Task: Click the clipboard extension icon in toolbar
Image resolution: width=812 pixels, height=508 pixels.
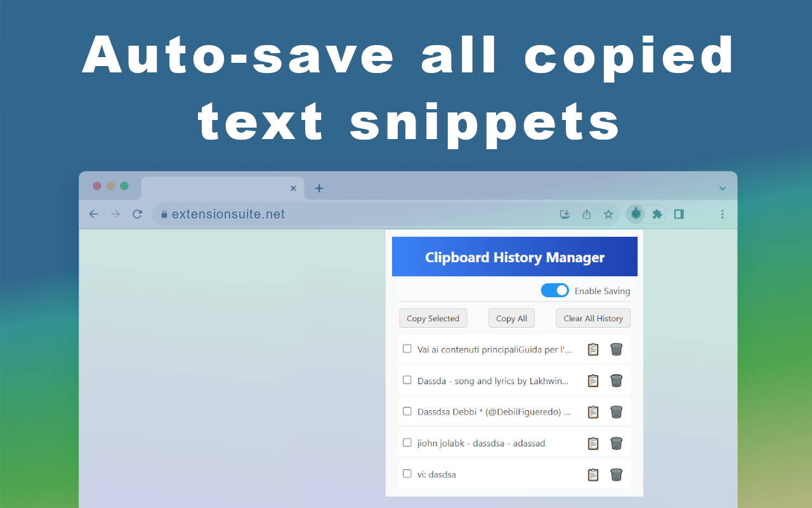Action: (x=636, y=215)
